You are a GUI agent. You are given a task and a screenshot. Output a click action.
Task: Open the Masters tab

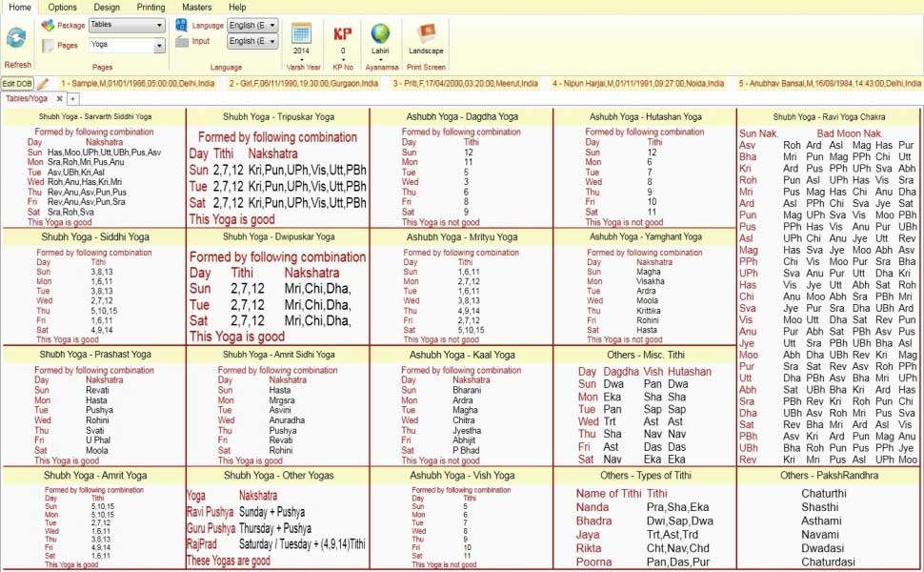(x=197, y=7)
